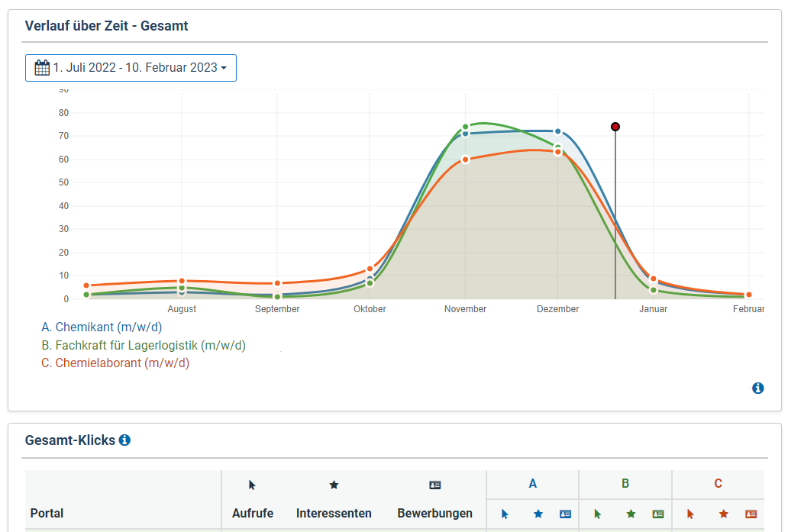788x532 pixels.
Task: Toggle C. Chemielaborant series in legend
Action: (115, 363)
